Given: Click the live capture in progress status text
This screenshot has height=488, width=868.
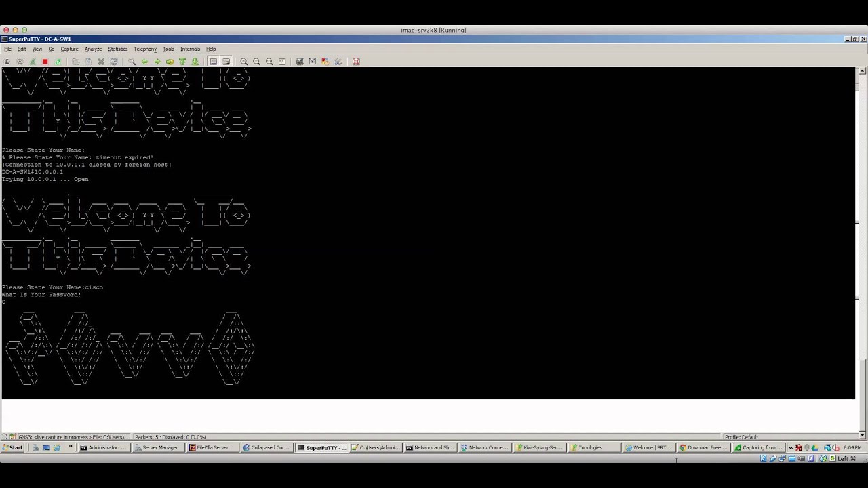Looking at the screenshot, I should coord(72,437).
